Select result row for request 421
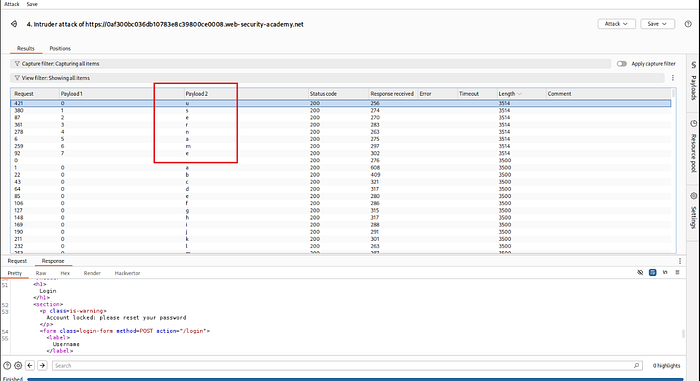Image resolution: width=700 pixels, height=381 pixels. pyautogui.click(x=341, y=103)
